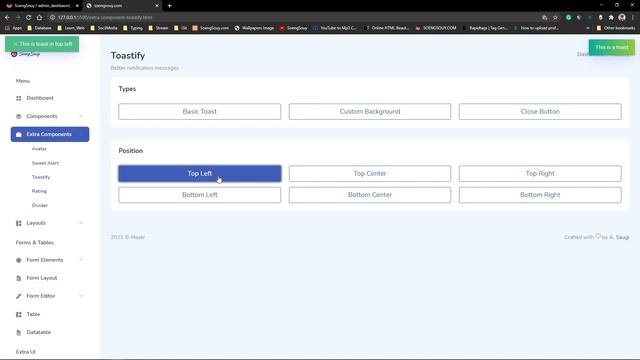Screen dimensions: 640x360
Task: Open the Sweet Alert submenu item
Action: [45, 163]
